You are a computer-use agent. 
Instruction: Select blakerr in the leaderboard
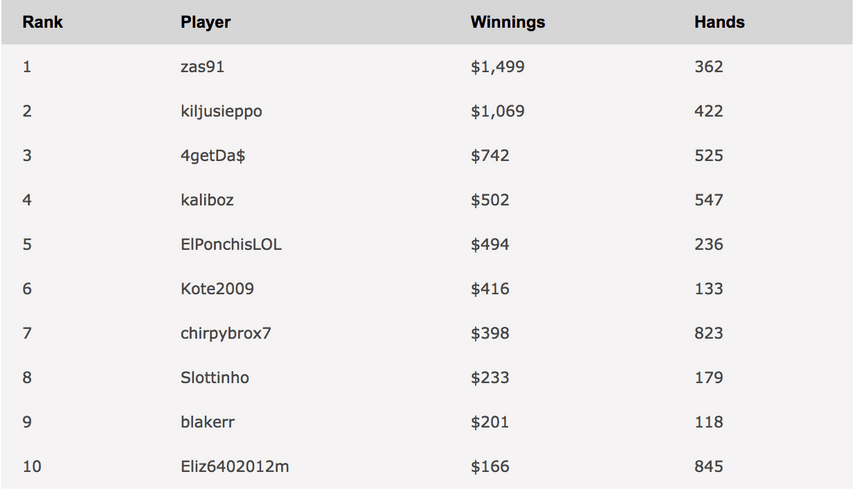(208, 422)
